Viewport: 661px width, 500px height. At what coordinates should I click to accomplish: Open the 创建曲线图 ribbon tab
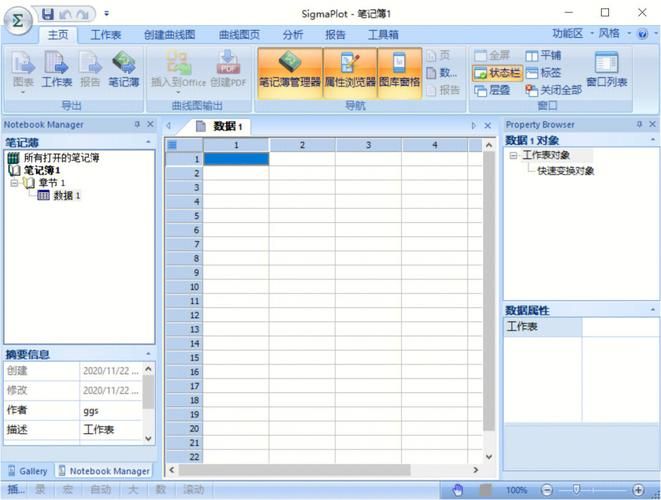pyautogui.click(x=169, y=35)
